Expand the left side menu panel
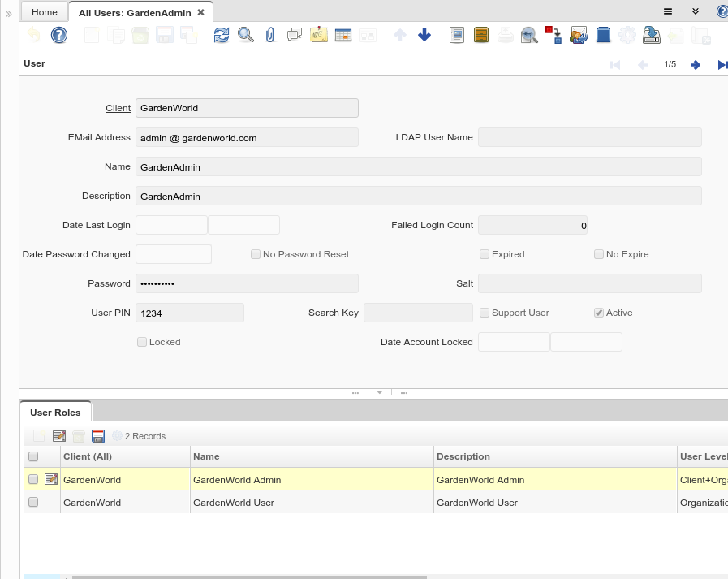 (x=9, y=13)
